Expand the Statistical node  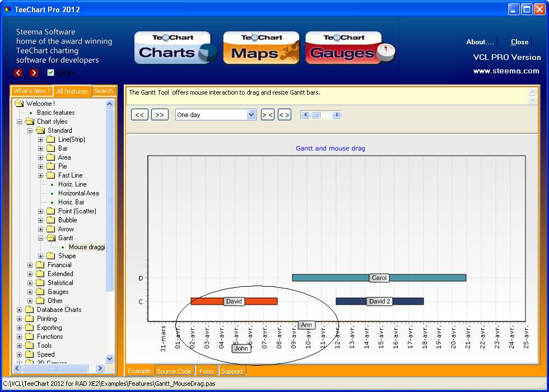click(x=30, y=283)
